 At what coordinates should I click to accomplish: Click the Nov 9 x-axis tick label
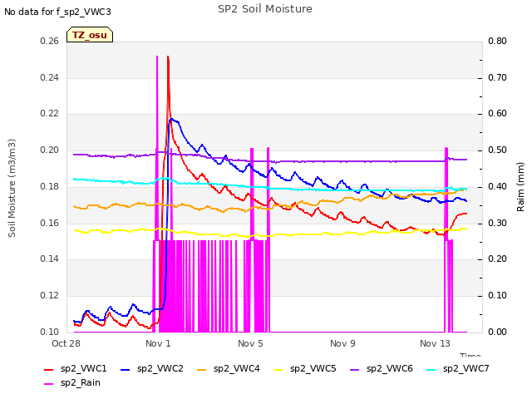coord(342,343)
